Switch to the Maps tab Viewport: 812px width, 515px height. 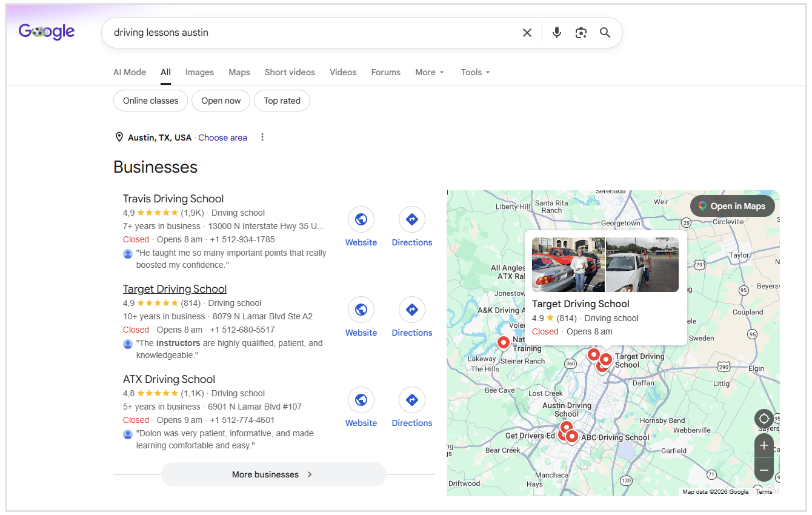pyautogui.click(x=239, y=72)
